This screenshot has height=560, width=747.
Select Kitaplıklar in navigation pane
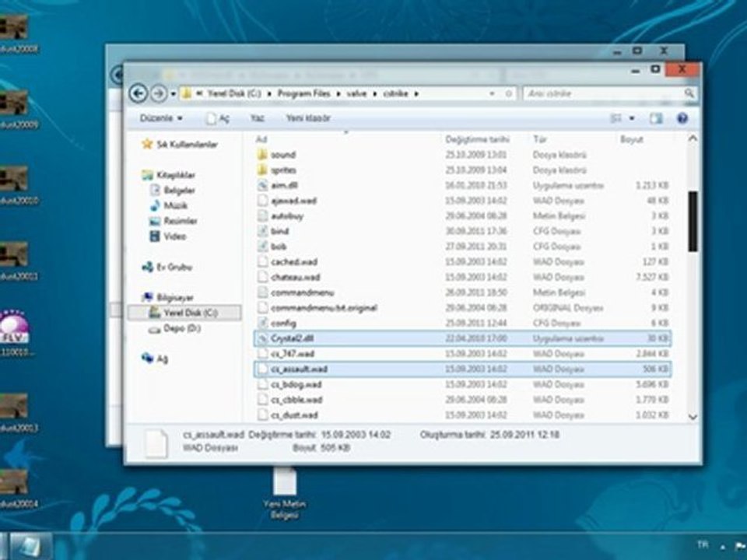(x=169, y=175)
